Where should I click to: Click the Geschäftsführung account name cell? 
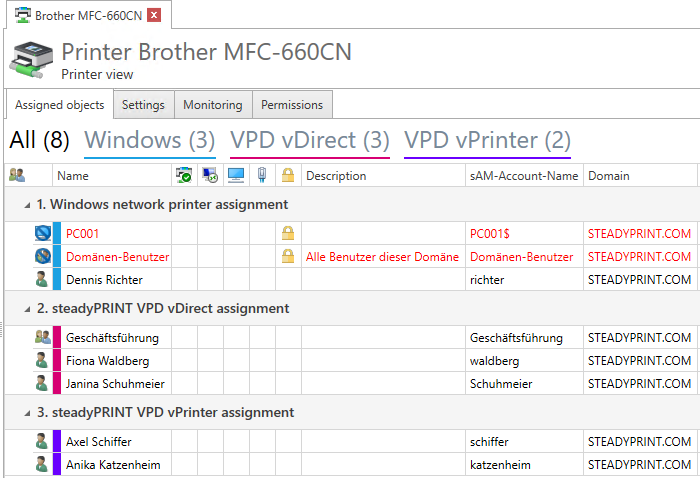tap(524, 338)
